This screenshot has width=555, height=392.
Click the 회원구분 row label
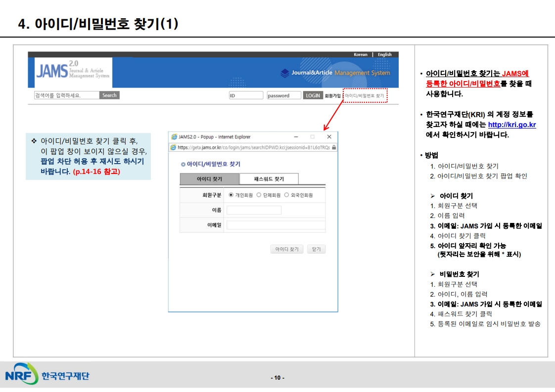(x=212, y=195)
